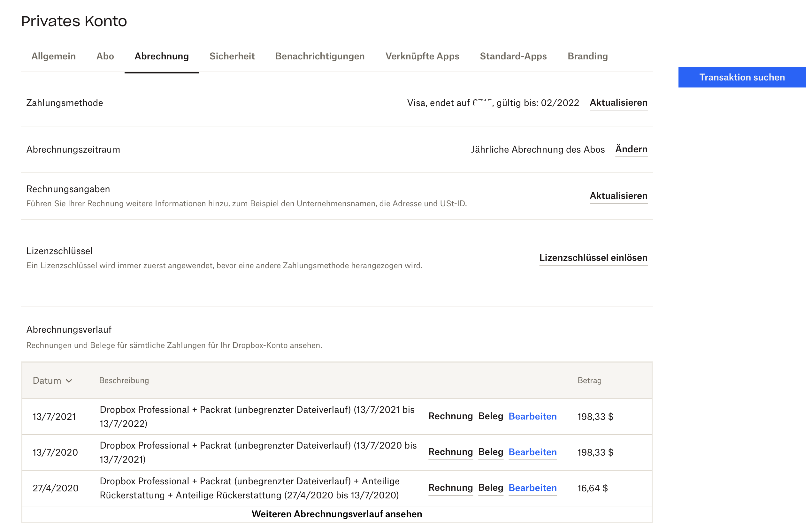Screen dimensions: 812x530
Task: Click Bearbeiten for the 13/7/2020 payment
Action: pyautogui.click(x=532, y=452)
